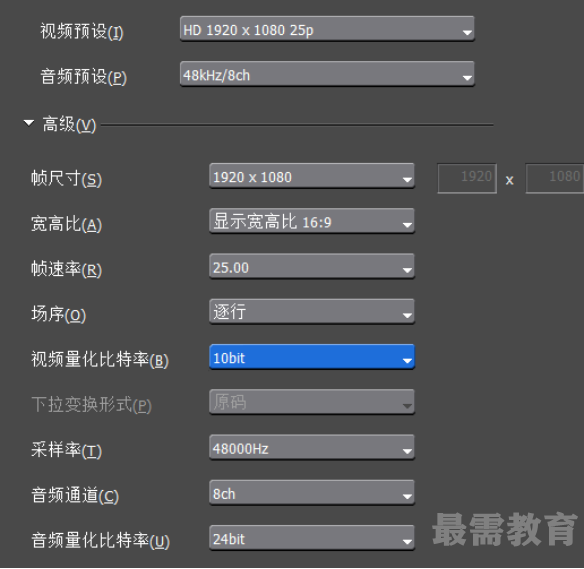Open the 视频预设 dropdown showing HD 1920 x 1080 25p
The image size is (584, 569).
tap(327, 29)
